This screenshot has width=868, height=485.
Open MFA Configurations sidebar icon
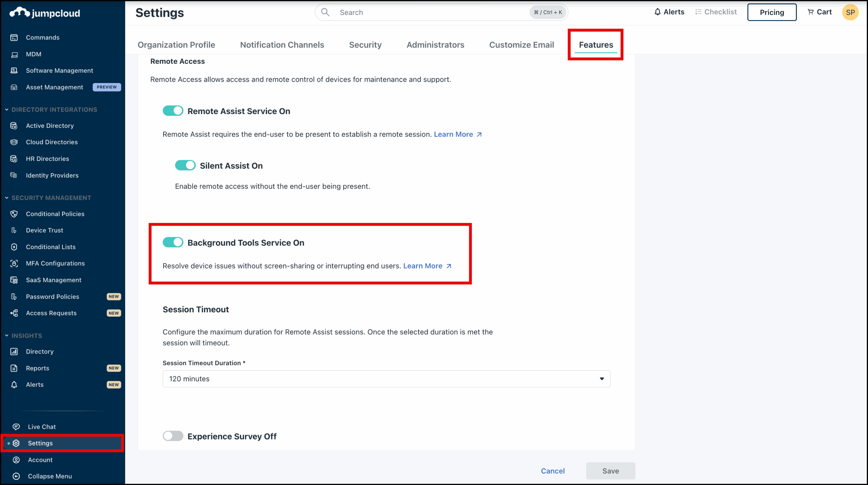14,263
